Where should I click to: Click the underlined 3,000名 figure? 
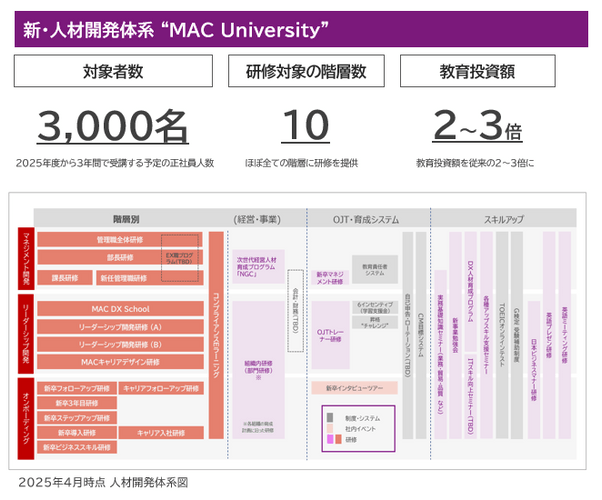(x=113, y=126)
